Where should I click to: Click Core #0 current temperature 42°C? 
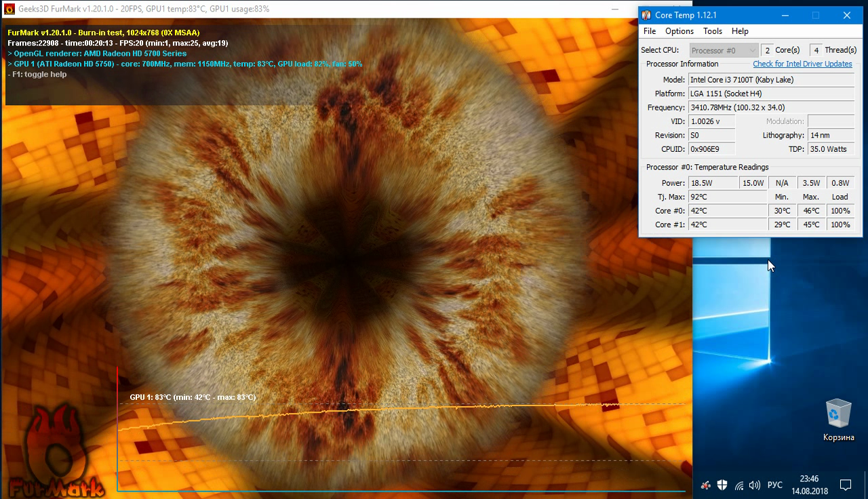[x=728, y=211]
